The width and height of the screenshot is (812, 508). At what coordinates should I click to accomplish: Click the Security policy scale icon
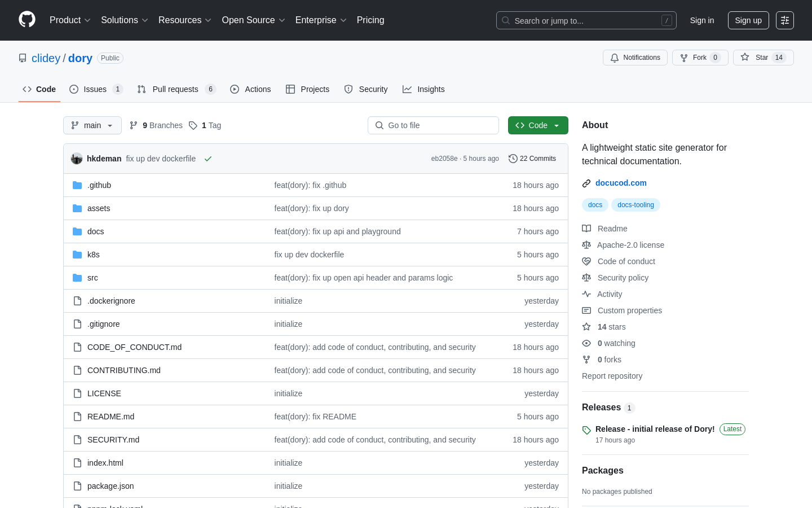point(586,278)
